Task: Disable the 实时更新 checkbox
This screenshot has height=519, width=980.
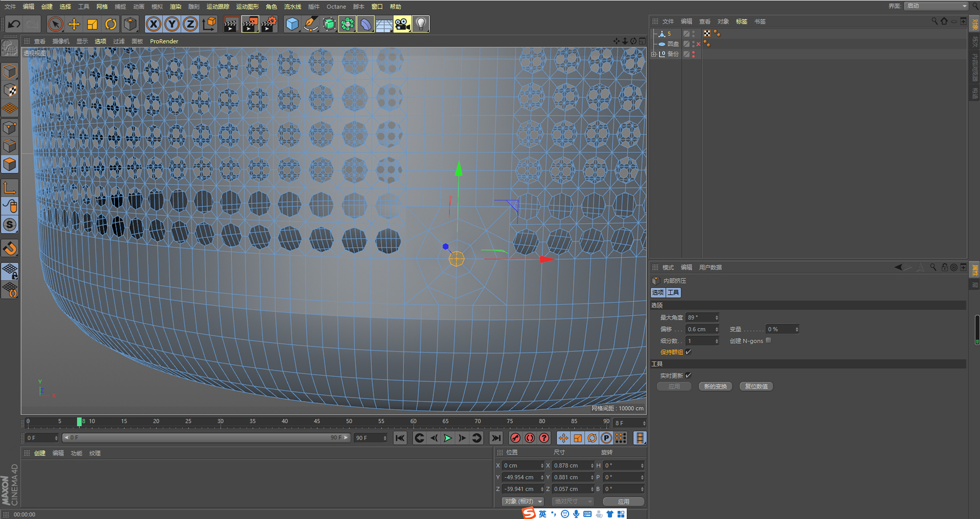Action: click(688, 375)
